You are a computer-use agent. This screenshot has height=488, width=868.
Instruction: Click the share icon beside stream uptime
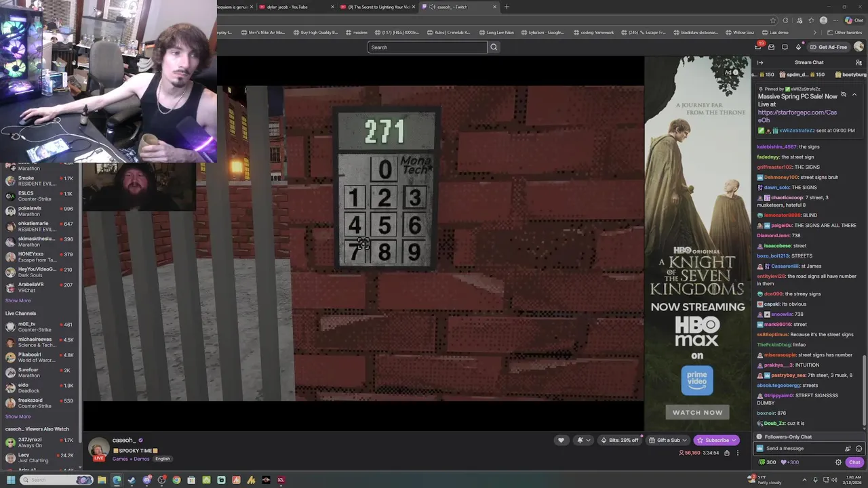[727, 453]
